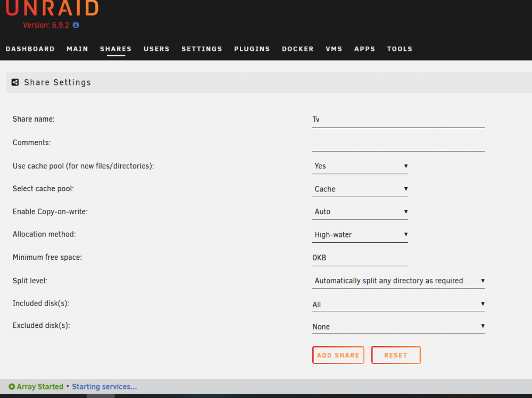Open the VMs tab

point(334,49)
